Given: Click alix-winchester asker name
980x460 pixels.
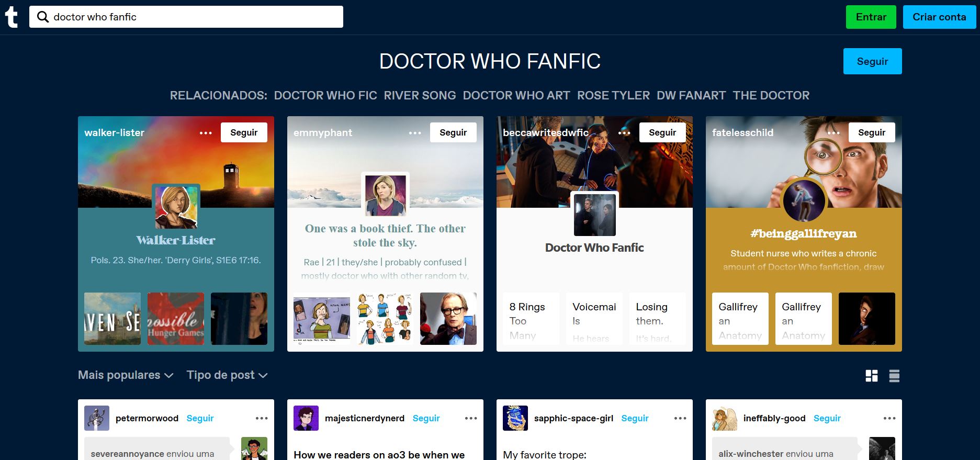Looking at the screenshot, I should (x=751, y=454).
